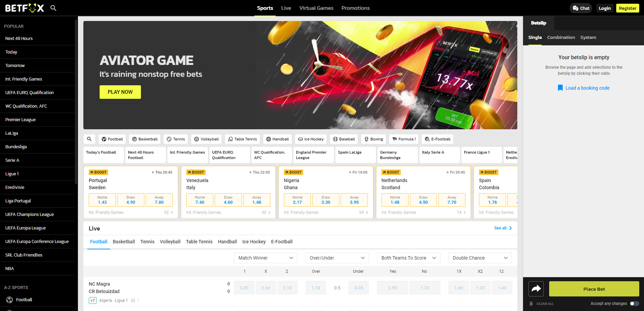Screen dimensions: 644x311
Task: Open England Premier League quick filter
Action: click(314, 155)
